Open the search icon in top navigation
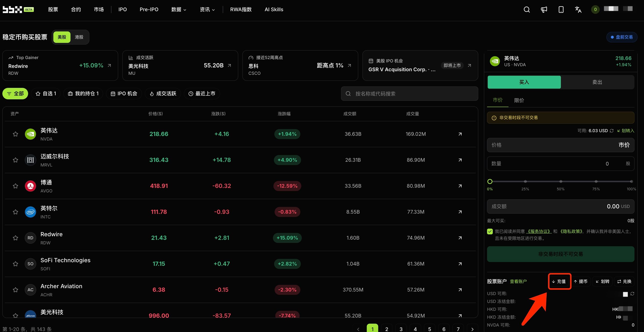Screen dimensions: 644x332 coord(527,10)
